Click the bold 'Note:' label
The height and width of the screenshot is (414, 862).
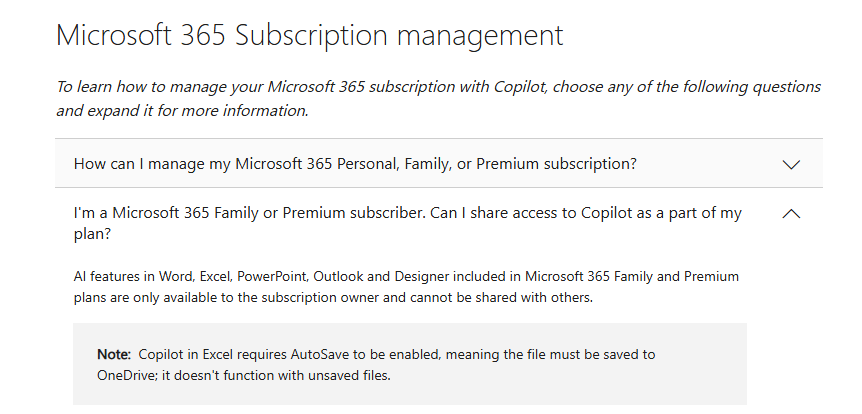point(114,355)
